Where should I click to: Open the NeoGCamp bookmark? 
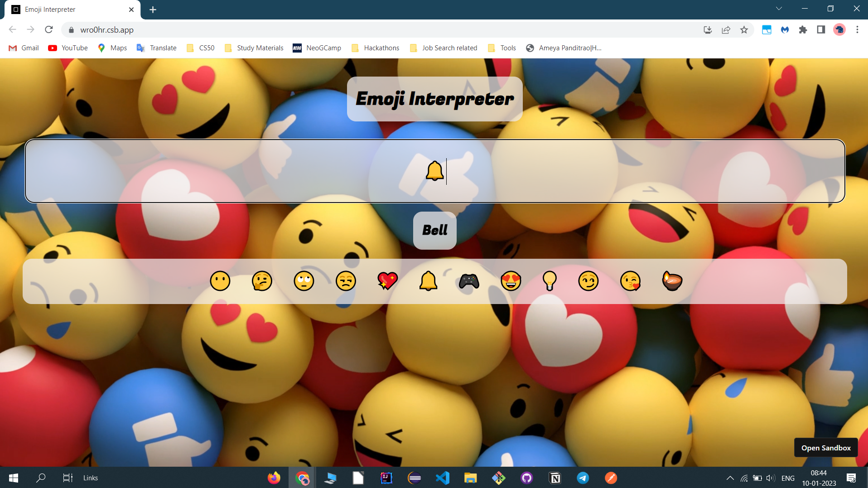[x=317, y=48]
